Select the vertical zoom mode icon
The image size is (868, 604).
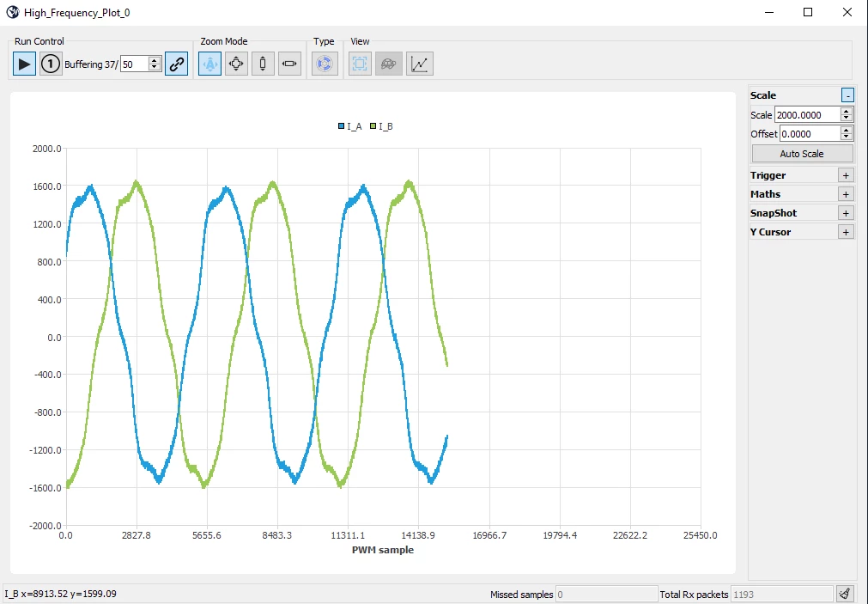[263, 64]
